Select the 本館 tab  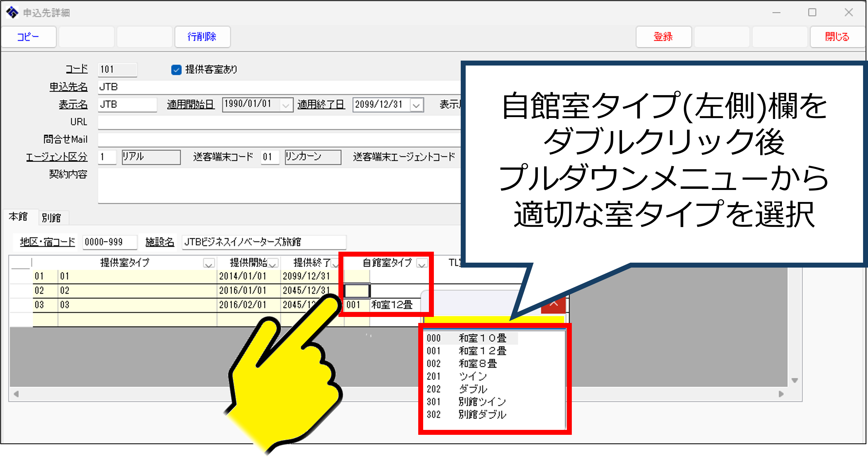18,217
